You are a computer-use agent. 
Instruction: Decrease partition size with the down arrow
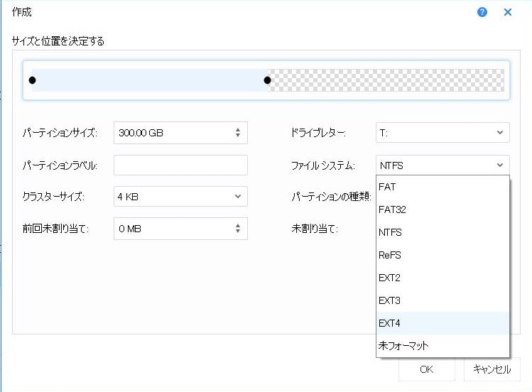point(238,135)
